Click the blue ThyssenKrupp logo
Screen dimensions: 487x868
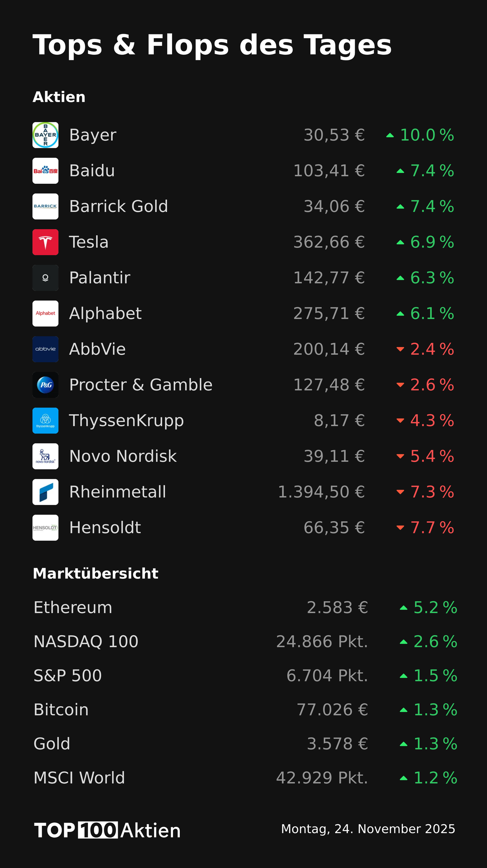45,421
